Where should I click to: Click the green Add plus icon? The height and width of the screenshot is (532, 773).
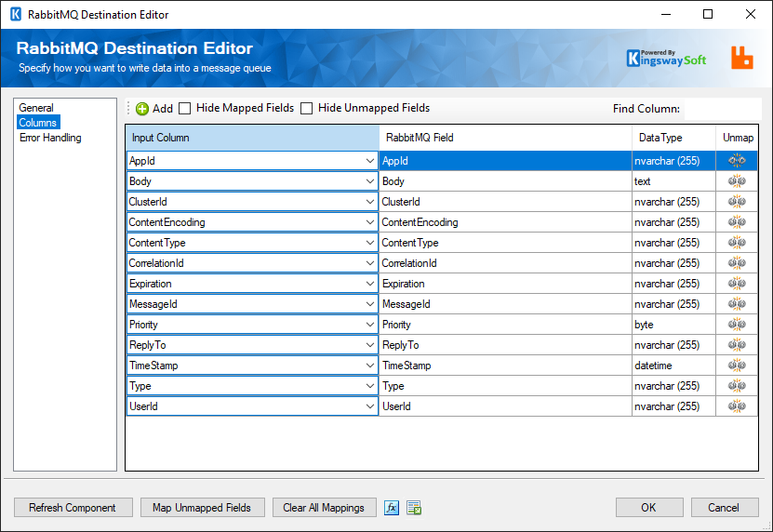142,109
